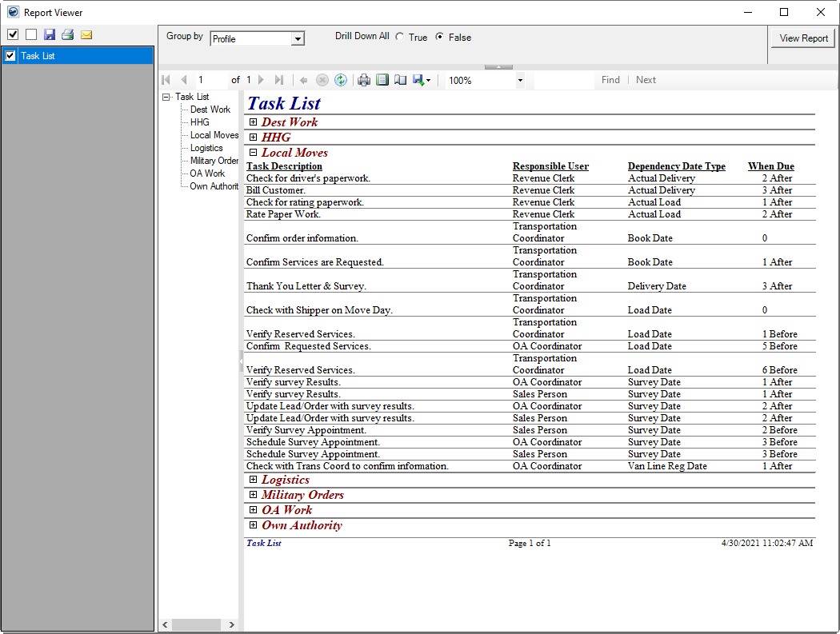Viewport: 840px width, 634px height.
Task: Select Logistics in the document map
Action: [206, 148]
